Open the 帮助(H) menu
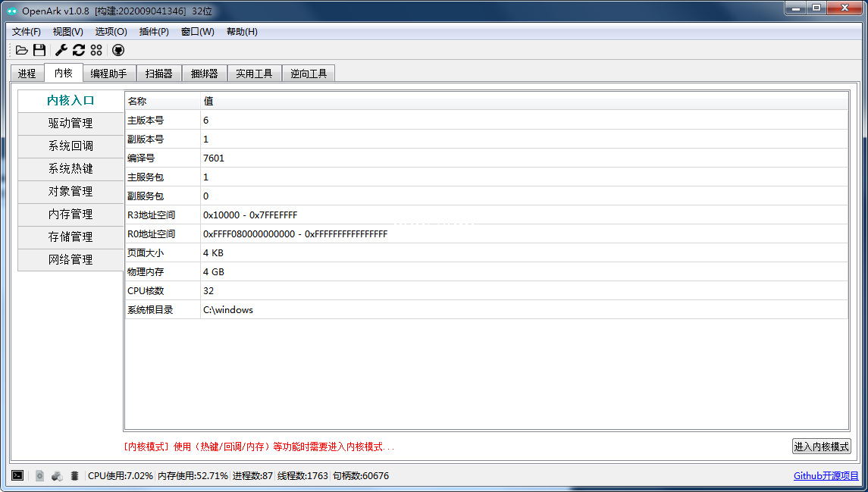Viewport: 868px width, 492px height. pyautogui.click(x=242, y=32)
